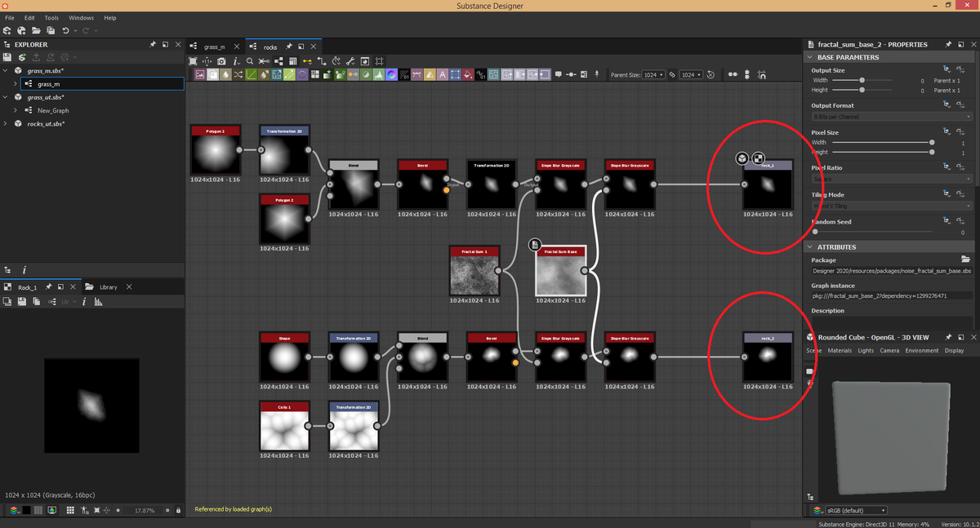
Task: Toggle the link between the parent size width and height
Action: point(672,74)
